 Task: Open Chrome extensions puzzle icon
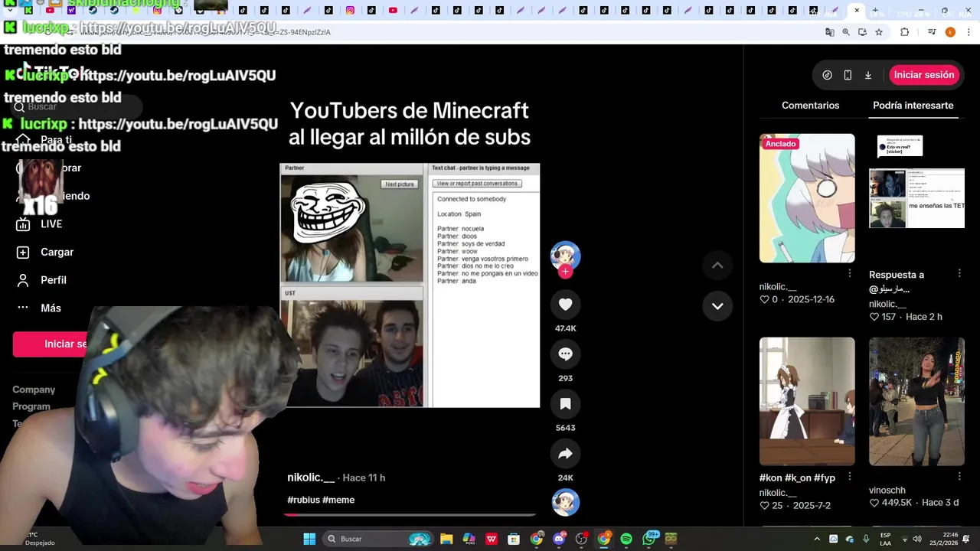905,32
